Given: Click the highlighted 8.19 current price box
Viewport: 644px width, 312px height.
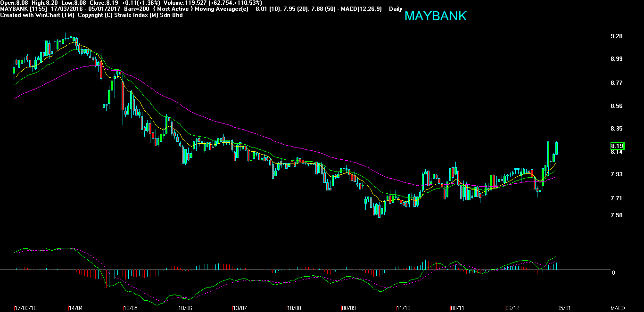Looking at the screenshot, I should [617, 146].
